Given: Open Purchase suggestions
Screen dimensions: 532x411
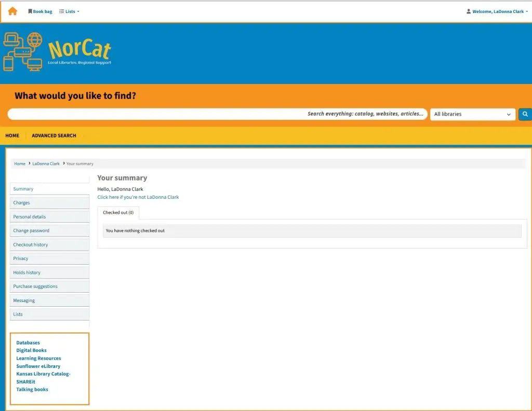Looking at the screenshot, I should coord(35,286).
